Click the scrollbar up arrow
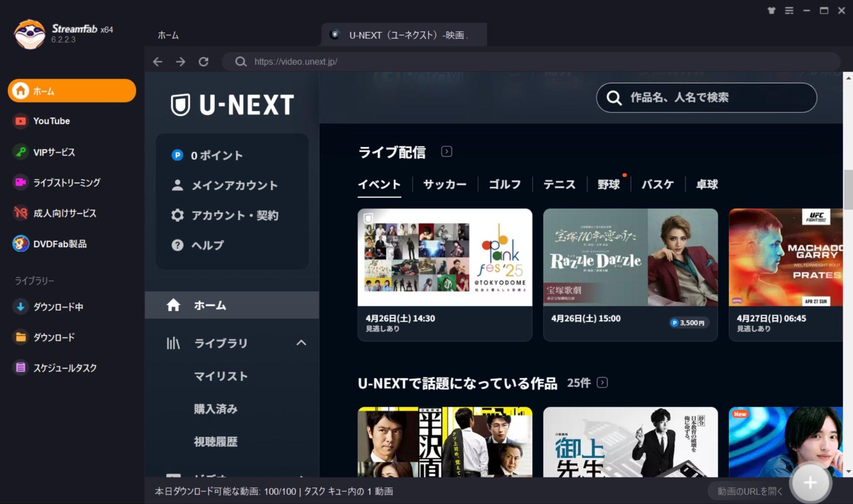Screen dimensions: 853x504 pos(848,78)
